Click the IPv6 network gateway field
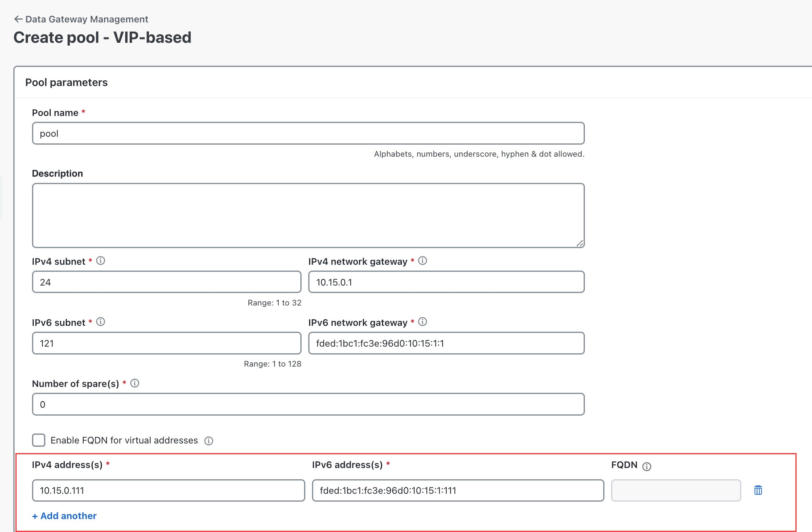Viewport: 812px width, 532px height. point(446,343)
